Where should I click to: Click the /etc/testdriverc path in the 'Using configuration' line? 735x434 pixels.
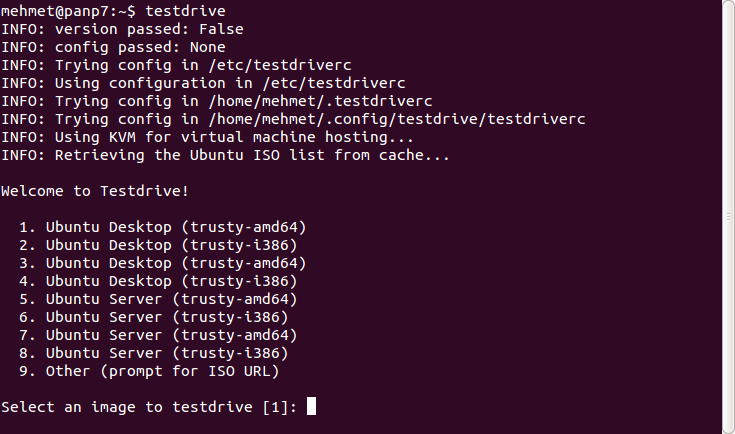point(334,83)
